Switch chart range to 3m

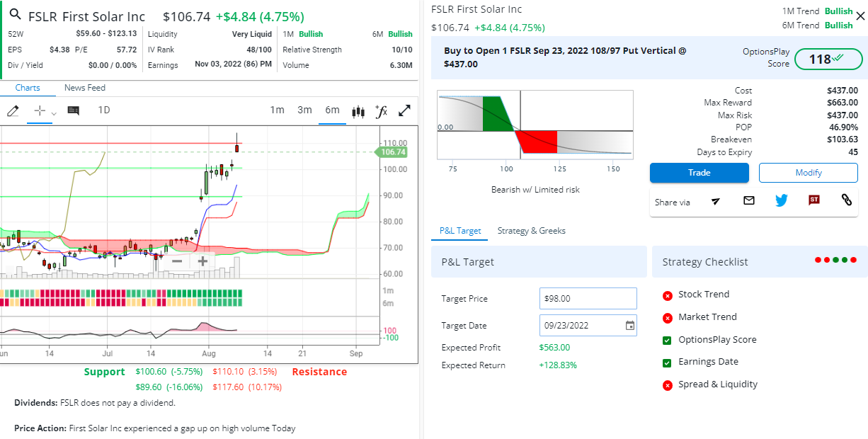point(304,110)
